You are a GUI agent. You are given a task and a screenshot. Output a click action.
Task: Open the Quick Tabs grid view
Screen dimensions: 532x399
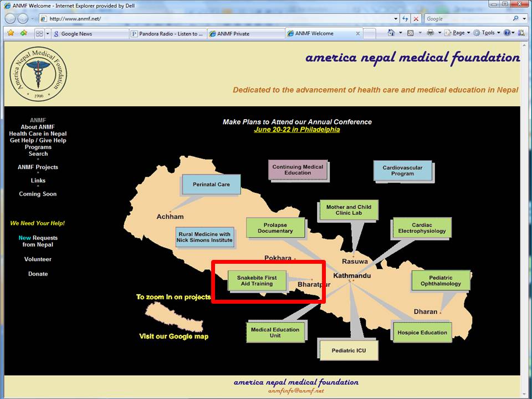39,33
